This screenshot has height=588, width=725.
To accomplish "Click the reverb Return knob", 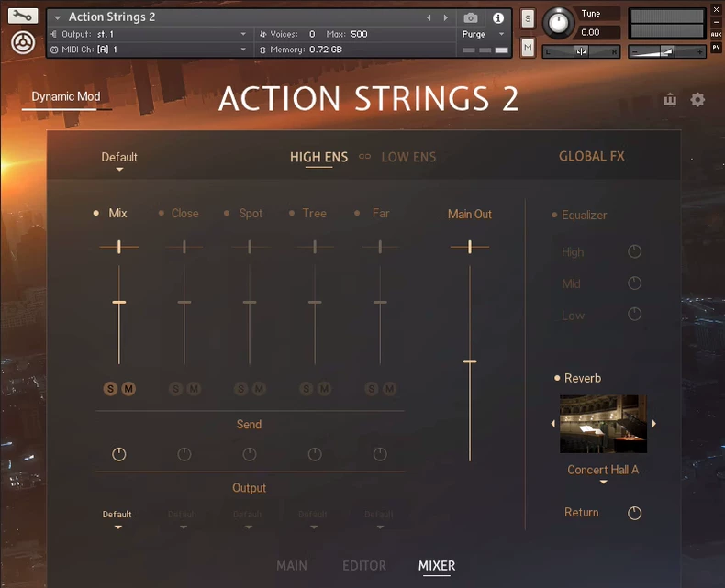I will tap(634, 513).
